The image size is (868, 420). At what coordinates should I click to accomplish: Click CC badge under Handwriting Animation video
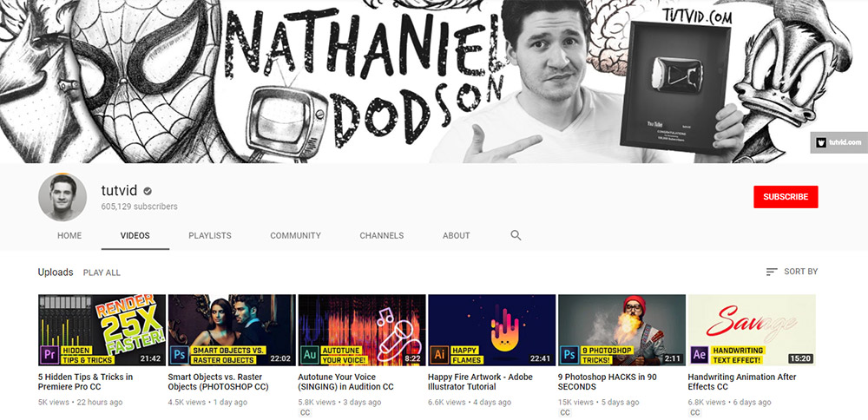pos(695,413)
